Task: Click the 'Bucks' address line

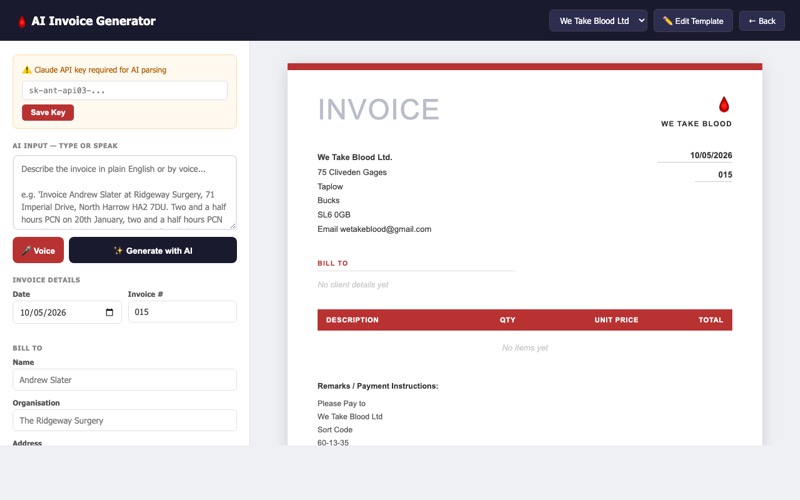Action: point(328,200)
